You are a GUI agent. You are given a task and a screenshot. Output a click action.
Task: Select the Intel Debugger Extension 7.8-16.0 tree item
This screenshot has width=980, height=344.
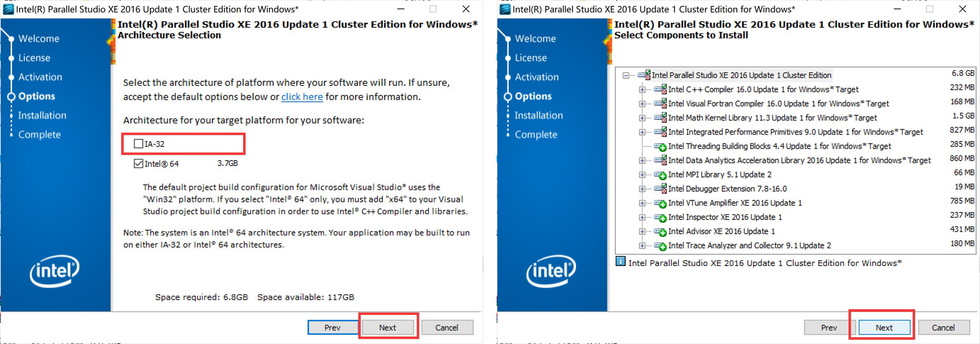727,189
